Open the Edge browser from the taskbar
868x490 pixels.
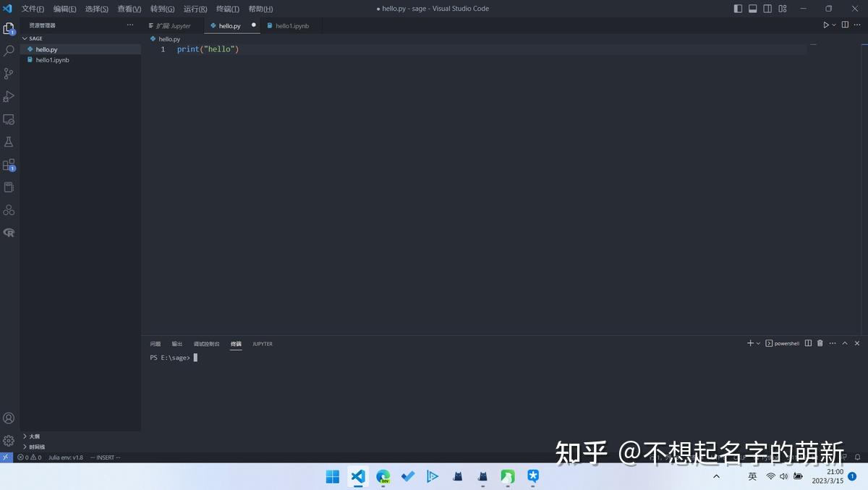coord(383,476)
